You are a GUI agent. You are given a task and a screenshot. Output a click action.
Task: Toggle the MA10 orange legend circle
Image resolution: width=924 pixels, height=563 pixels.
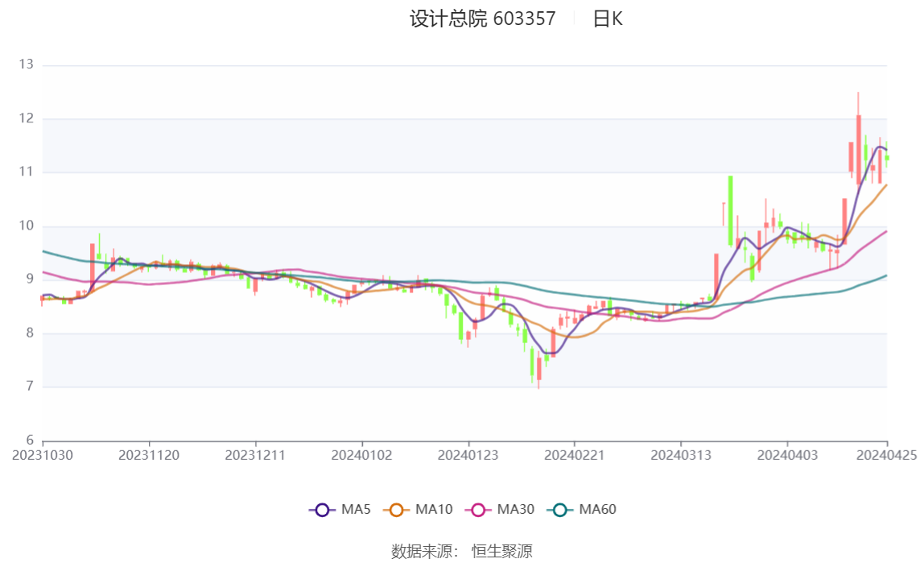point(396,510)
